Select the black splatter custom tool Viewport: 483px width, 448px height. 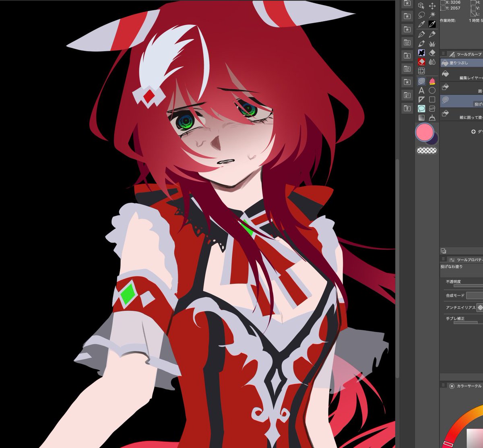point(421,53)
